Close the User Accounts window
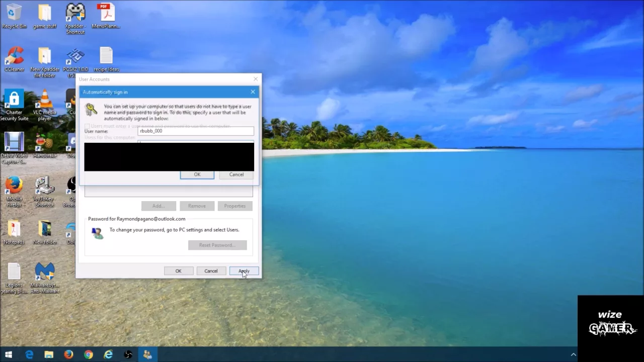 pos(256,79)
